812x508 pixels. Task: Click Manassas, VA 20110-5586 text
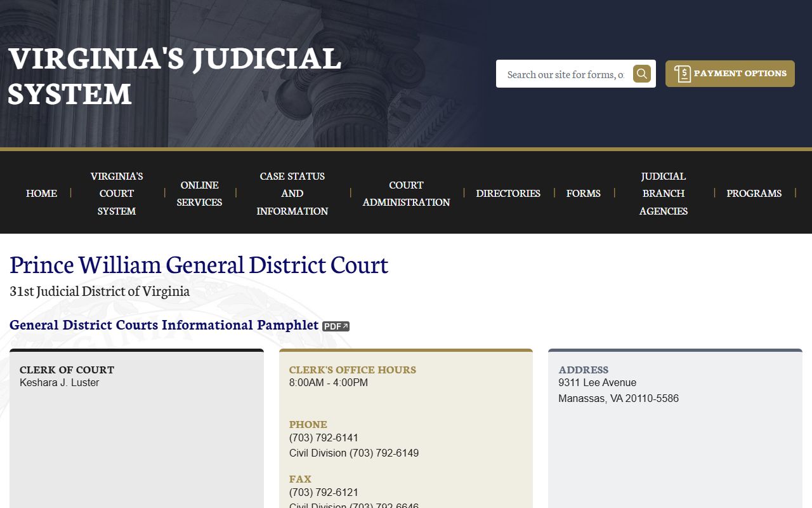619,399
